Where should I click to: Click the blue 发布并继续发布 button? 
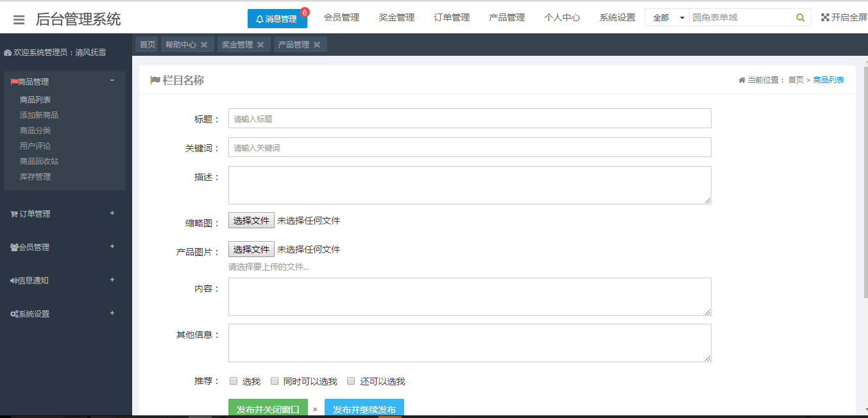click(364, 408)
